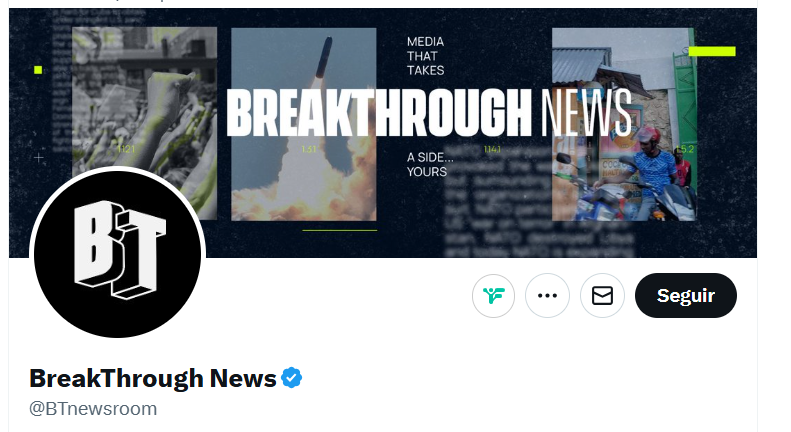Click the Seguir follow button
The image size is (791, 432).
pyautogui.click(x=686, y=296)
